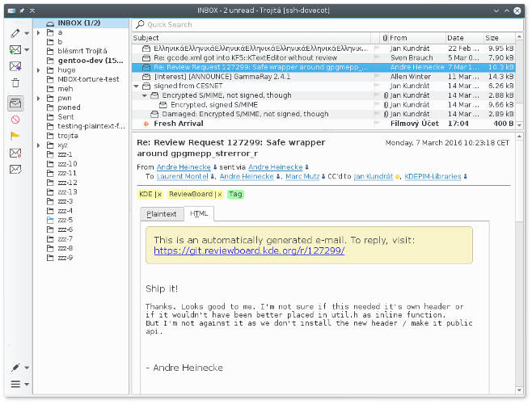This screenshot has height=404, width=532.
Task: Click the compose new mail pencil icon
Action: pyautogui.click(x=15, y=33)
